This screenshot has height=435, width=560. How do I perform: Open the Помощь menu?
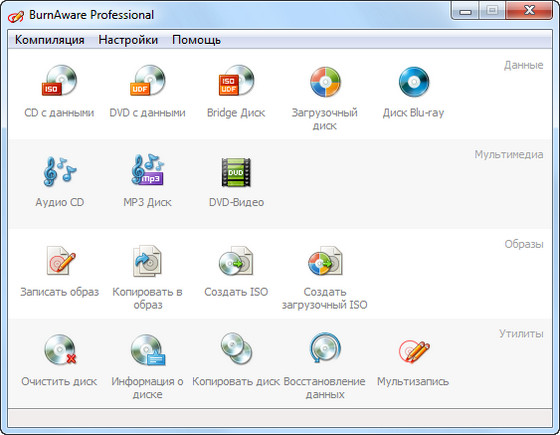pos(196,40)
